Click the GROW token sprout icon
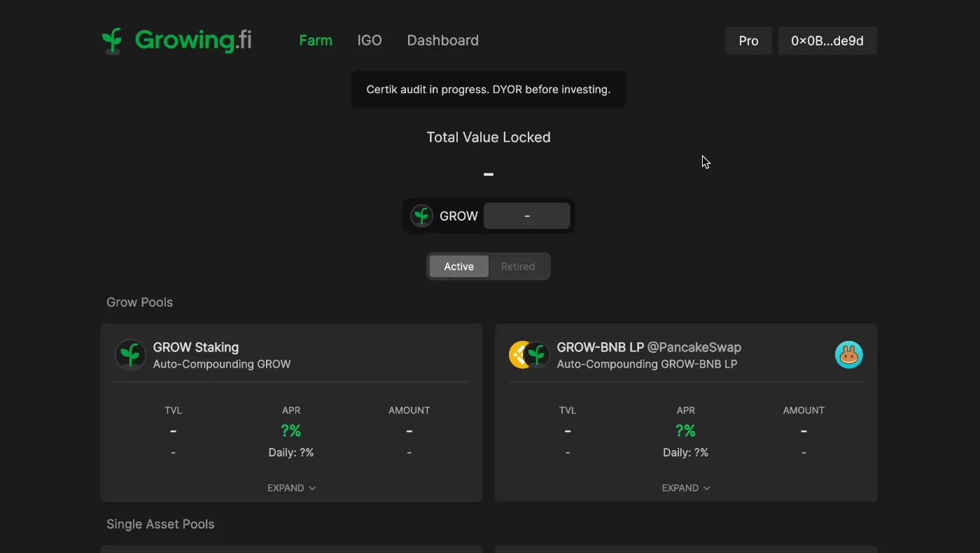Viewport: 980px width, 553px height. point(421,216)
